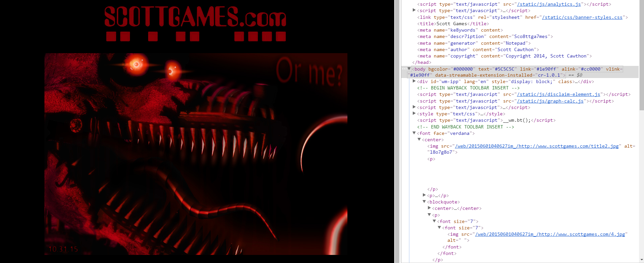Select the script row containing __wm.bt();
644x263 pixels.
(x=486, y=120)
